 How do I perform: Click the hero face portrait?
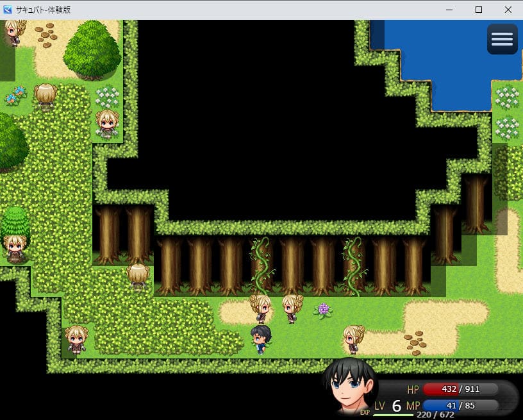coord(350,387)
